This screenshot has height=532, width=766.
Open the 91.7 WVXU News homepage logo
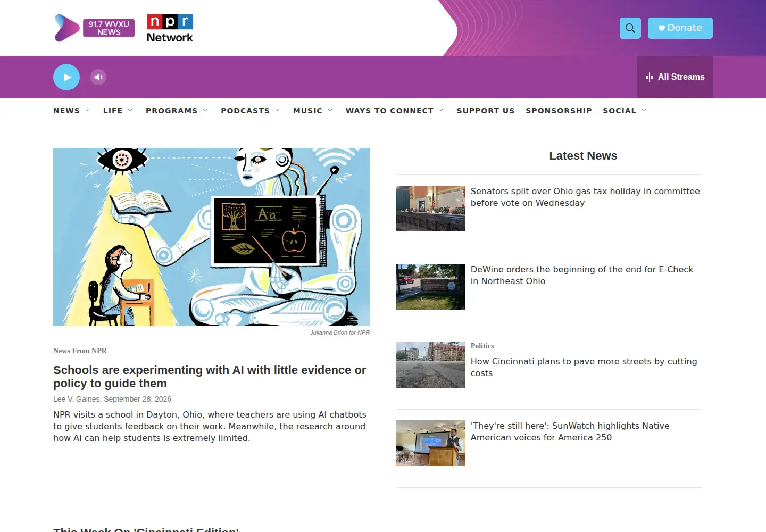tap(94, 28)
